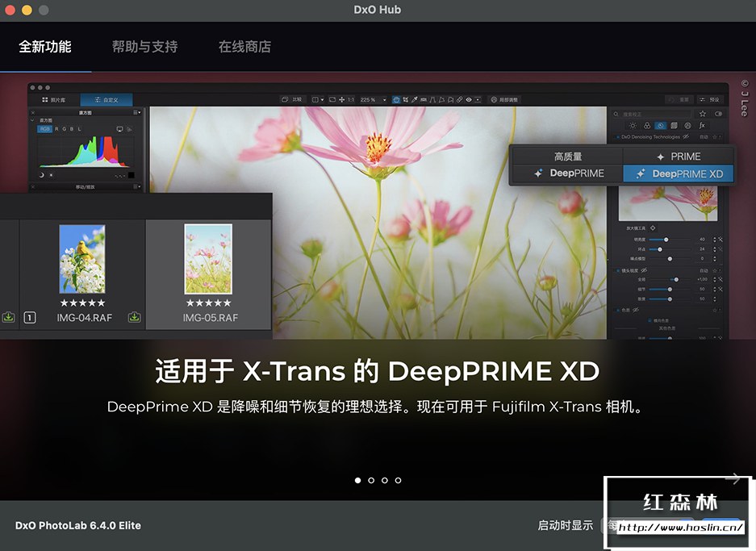Click the numbered 1 virtual copy badge
This screenshot has width=756, height=551.
click(30, 317)
